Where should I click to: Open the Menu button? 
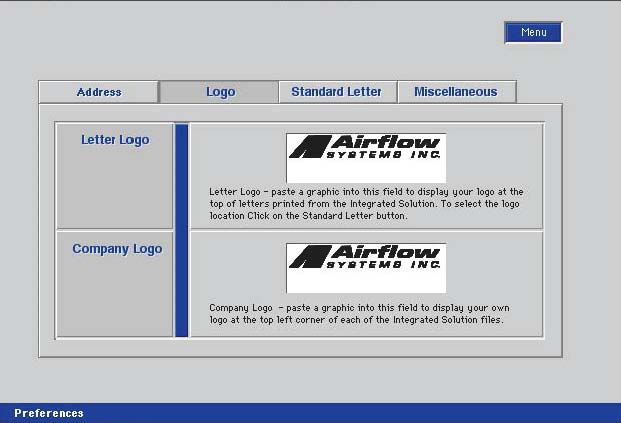pyautogui.click(x=533, y=32)
